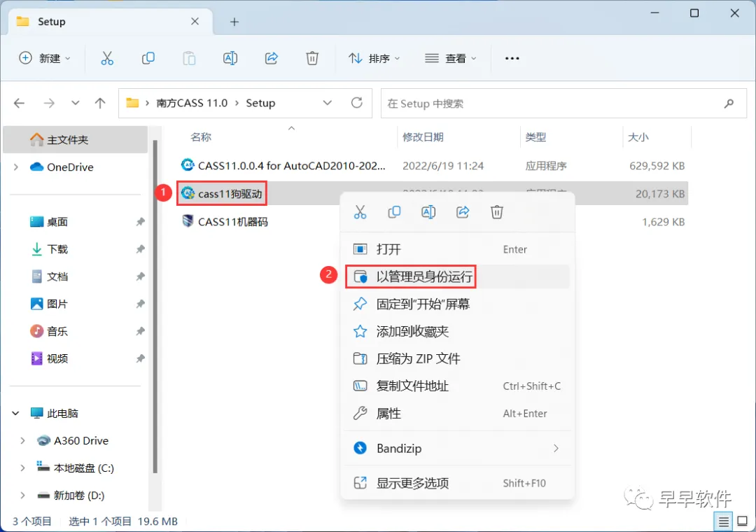Click the Rename icon in the Explorer toolbar

coord(230,58)
